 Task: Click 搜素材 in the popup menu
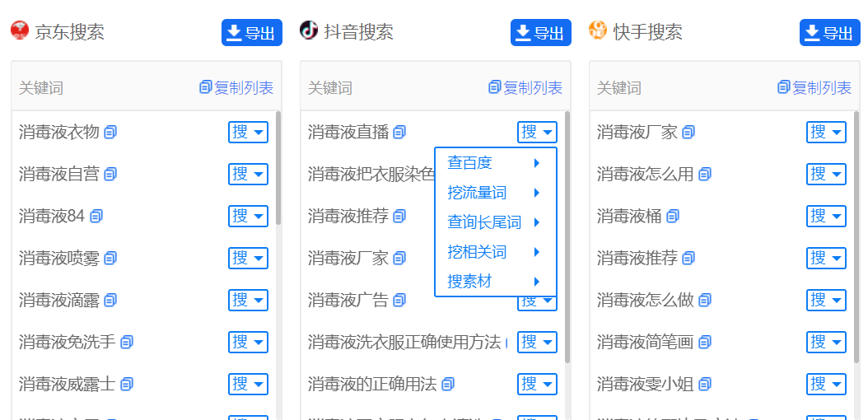469,282
